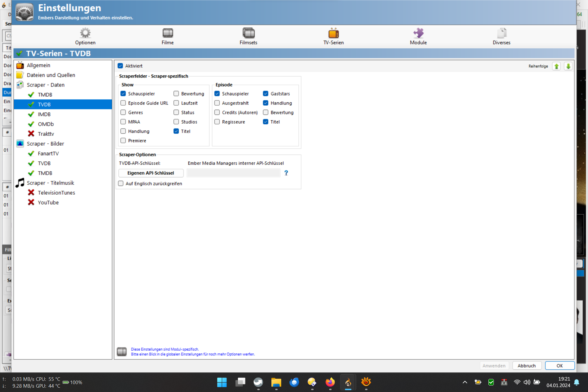Open the Diverses settings section

[x=501, y=36]
